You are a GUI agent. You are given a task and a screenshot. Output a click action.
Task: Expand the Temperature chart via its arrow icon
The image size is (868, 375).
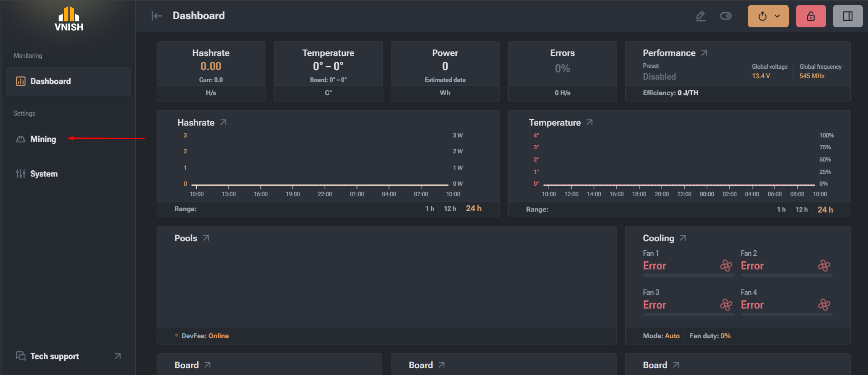(x=589, y=122)
